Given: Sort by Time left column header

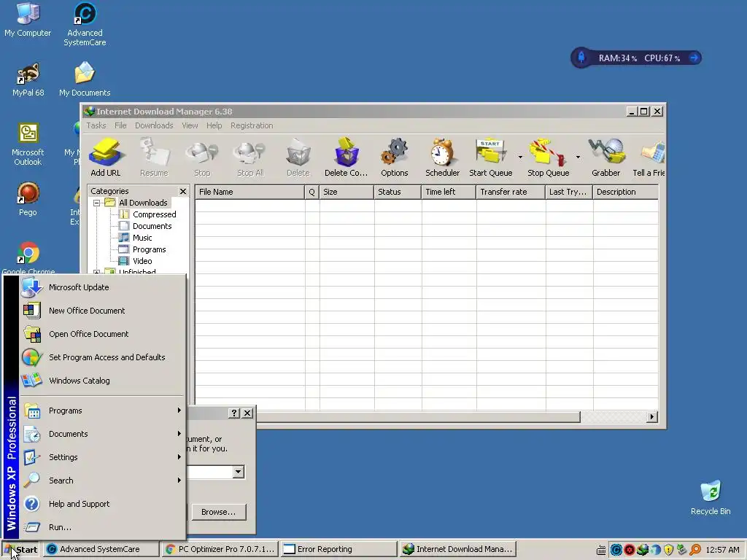Looking at the screenshot, I should point(449,192).
